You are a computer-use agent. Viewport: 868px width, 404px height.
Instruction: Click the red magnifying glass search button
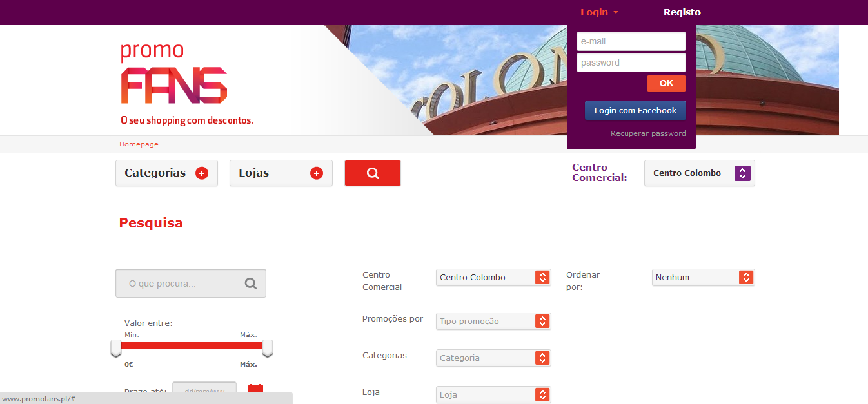pyautogui.click(x=373, y=173)
